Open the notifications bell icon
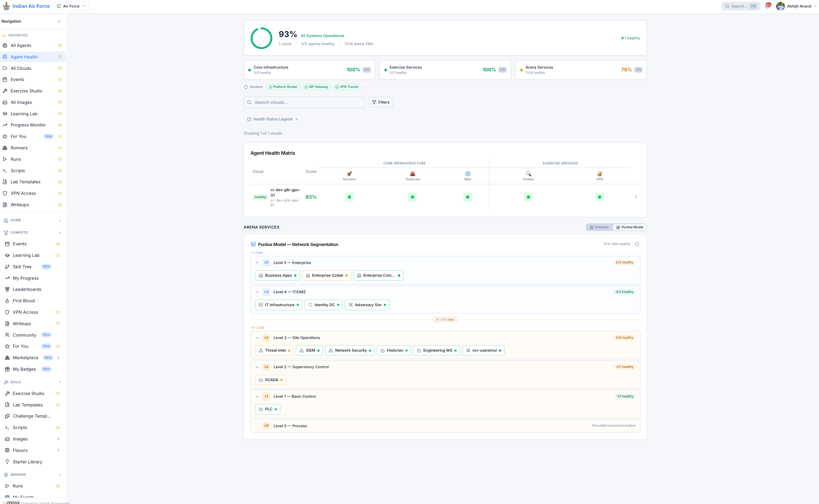Screen dimensions: 819x504 pos(768,6)
